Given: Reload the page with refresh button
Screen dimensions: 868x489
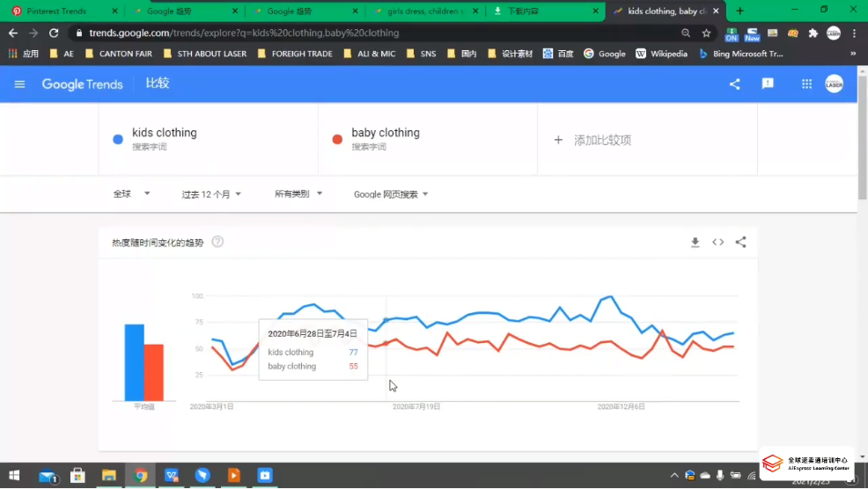Looking at the screenshot, I should (x=54, y=33).
